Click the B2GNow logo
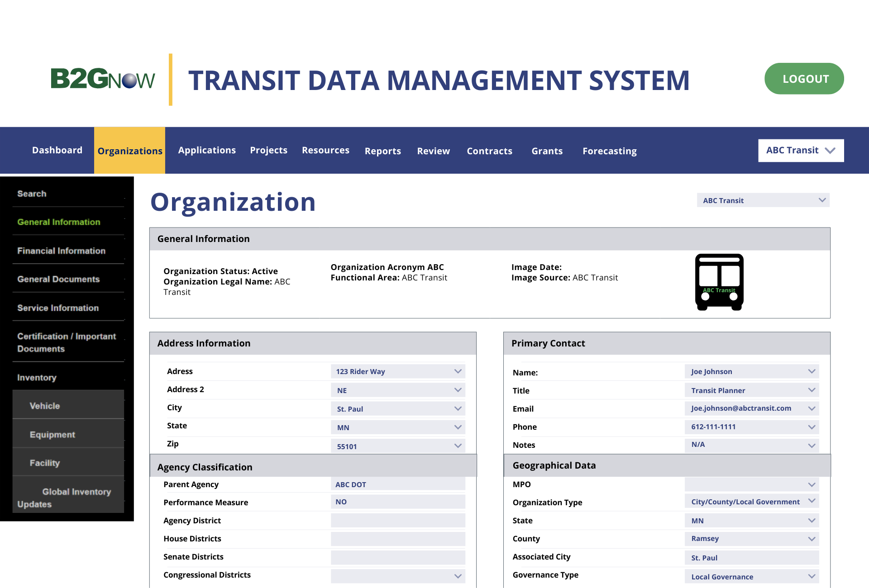The width and height of the screenshot is (869, 588). point(102,78)
